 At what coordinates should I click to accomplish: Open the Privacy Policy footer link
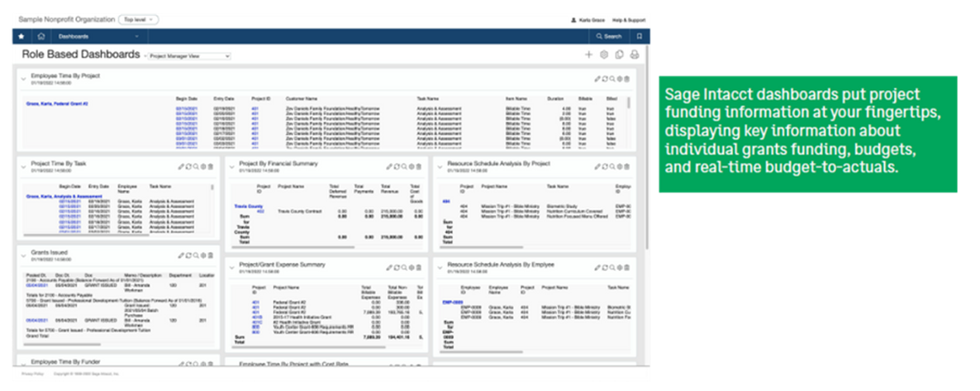pyautogui.click(x=32, y=374)
